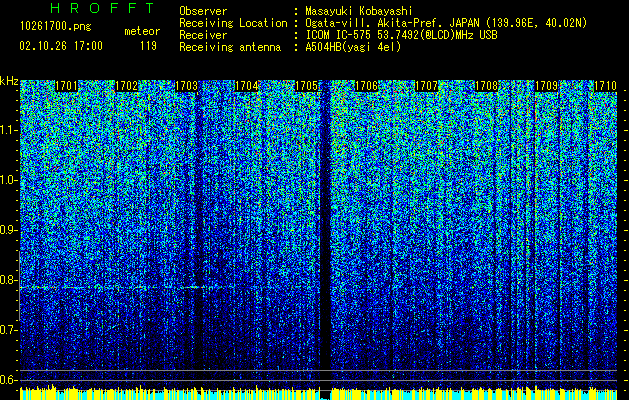Select the file name 10261700.png
Screen dimensions: 629x400
pyautogui.click(x=56, y=27)
